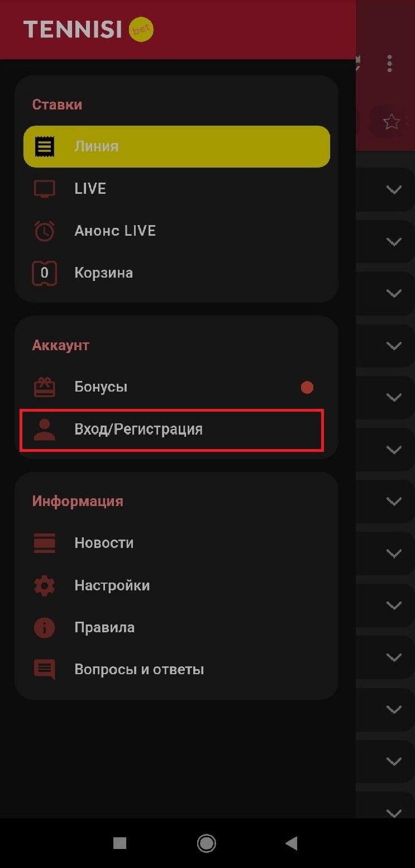Screen dimensions: 415x868
Task: Tap the Вопросы и ответы chat icon
Action: (x=45, y=670)
